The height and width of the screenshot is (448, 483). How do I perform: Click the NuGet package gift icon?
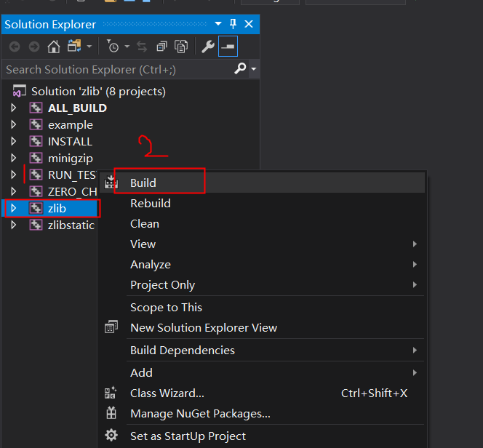point(111,413)
